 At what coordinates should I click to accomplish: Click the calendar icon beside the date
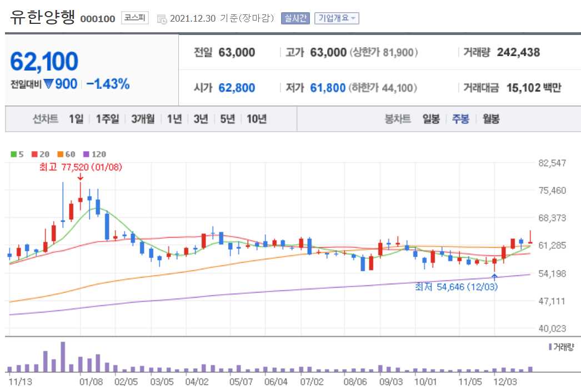162,19
